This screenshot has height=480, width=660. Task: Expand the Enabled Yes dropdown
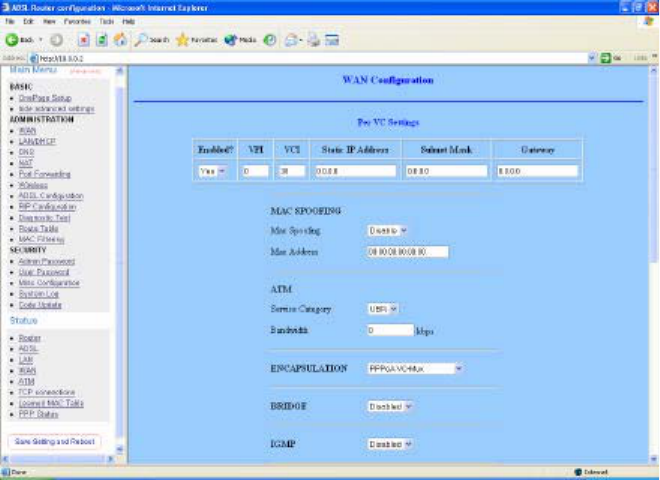click(x=212, y=171)
